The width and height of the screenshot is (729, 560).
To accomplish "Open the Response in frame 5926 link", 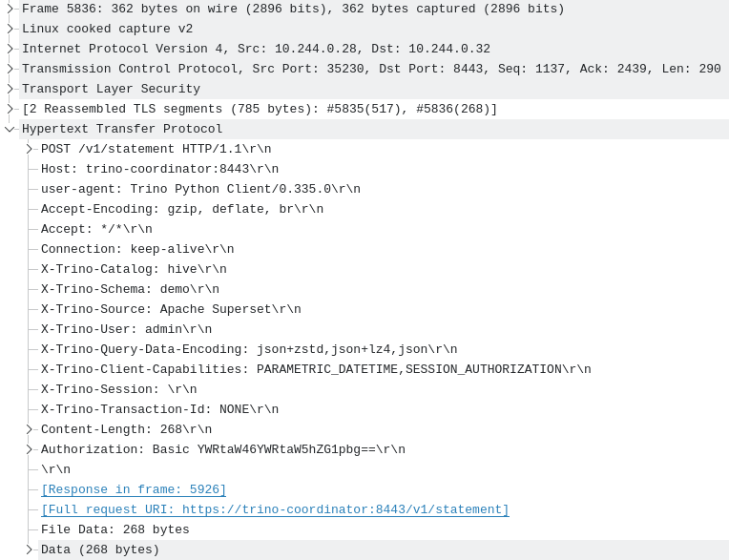I will [x=134, y=489].
